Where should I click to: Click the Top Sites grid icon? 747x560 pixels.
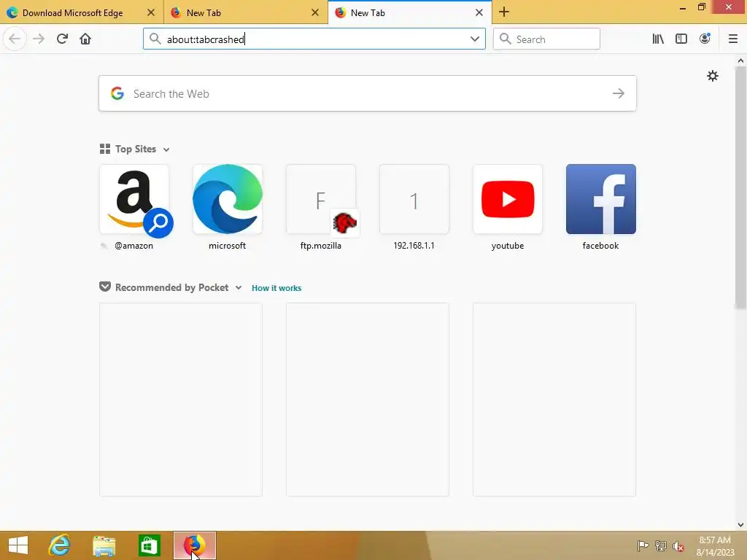105,149
